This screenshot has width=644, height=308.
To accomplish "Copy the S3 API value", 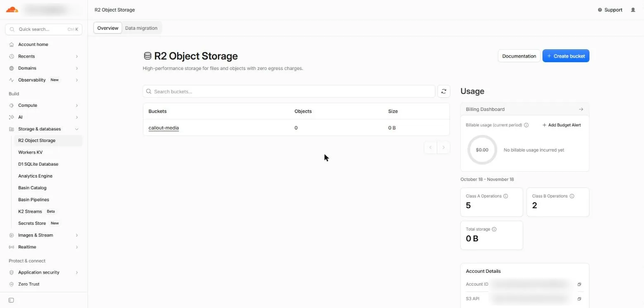I will coord(579,298).
